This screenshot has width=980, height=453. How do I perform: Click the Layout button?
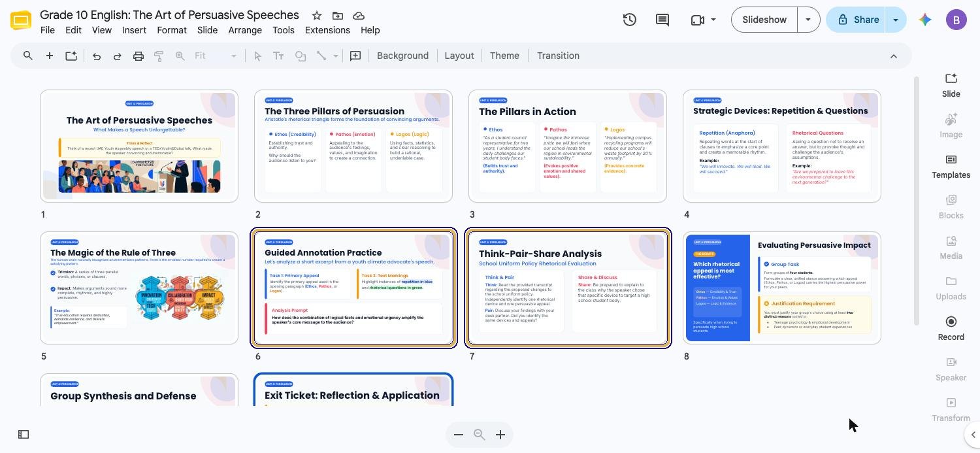[459, 56]
